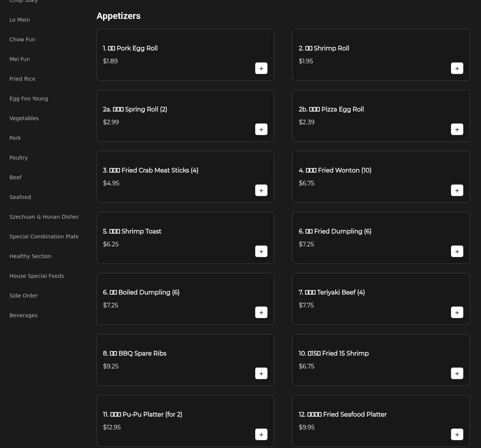Click the $9.25 price

click(111, 366)
